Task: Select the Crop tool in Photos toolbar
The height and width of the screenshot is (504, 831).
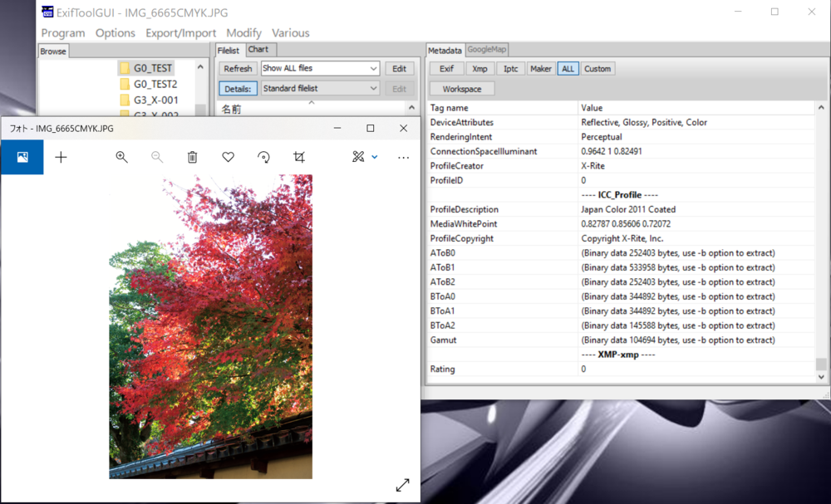Action: click(x=299, y=157)
